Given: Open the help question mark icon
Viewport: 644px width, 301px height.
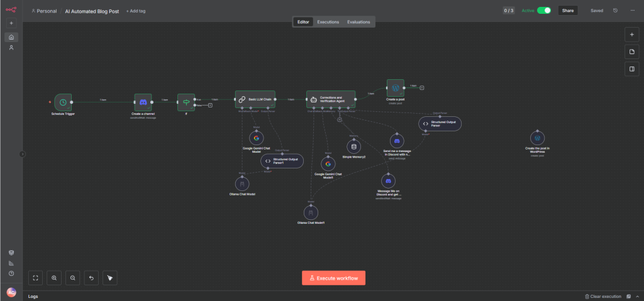Looking at the screenshot, I should click(11, 273).
